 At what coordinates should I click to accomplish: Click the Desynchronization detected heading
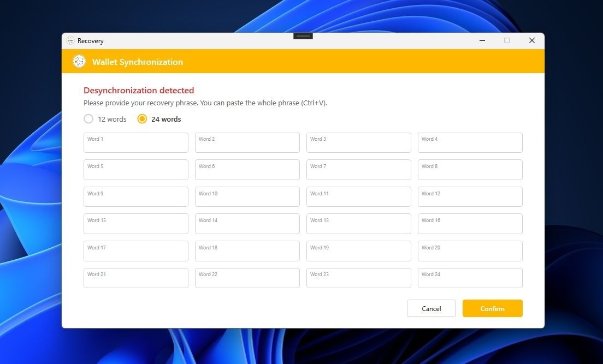point(139,91)
